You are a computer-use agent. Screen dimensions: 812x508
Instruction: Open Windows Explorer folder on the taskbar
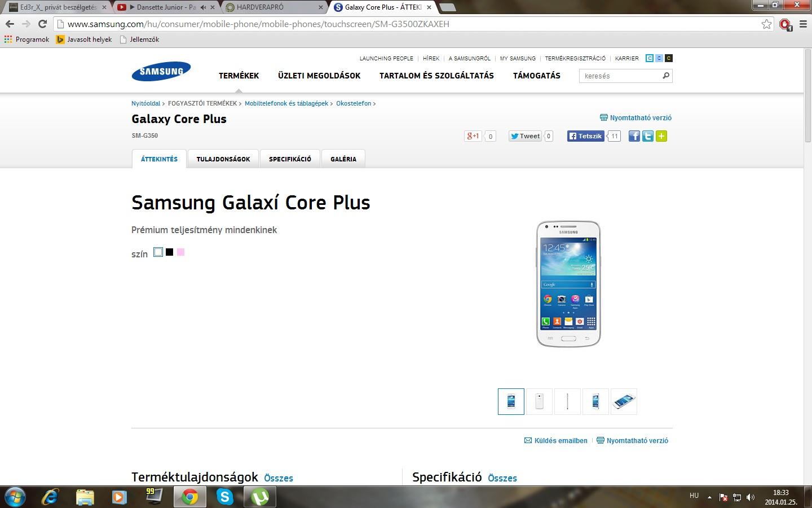[x=85, y=497]
